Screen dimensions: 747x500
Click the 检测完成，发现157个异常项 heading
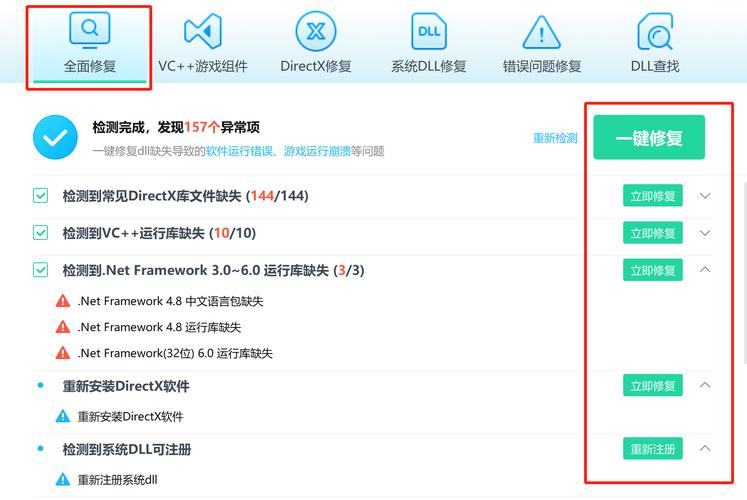[176, 127]
